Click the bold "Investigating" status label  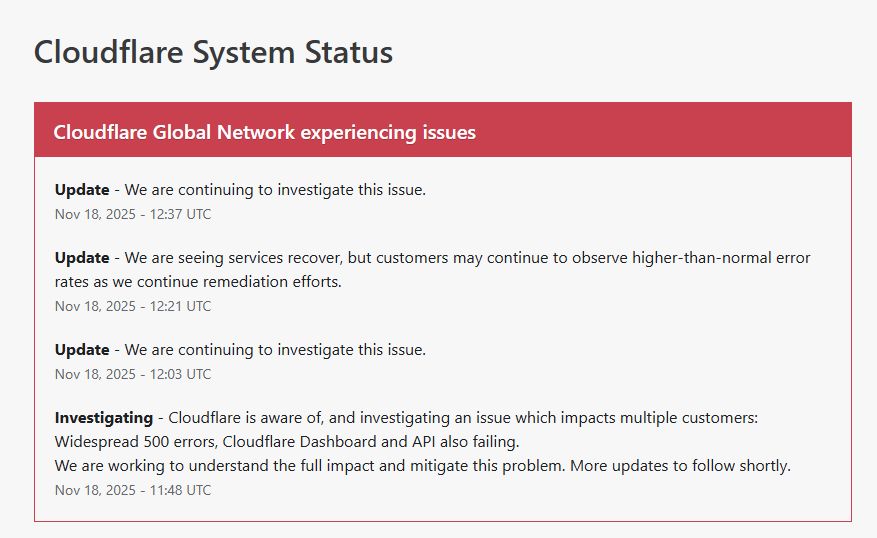click(104, 417)
